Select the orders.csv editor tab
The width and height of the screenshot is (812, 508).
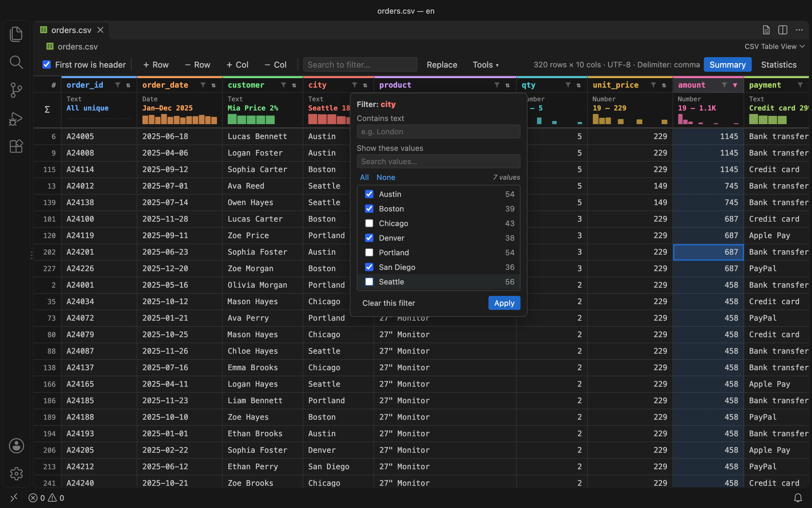71,30
